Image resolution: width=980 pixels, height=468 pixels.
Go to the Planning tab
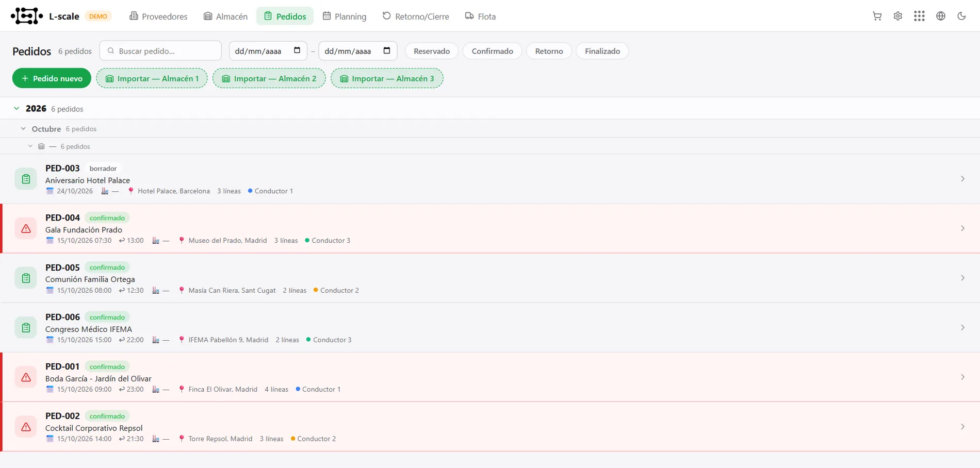[344, 16]
